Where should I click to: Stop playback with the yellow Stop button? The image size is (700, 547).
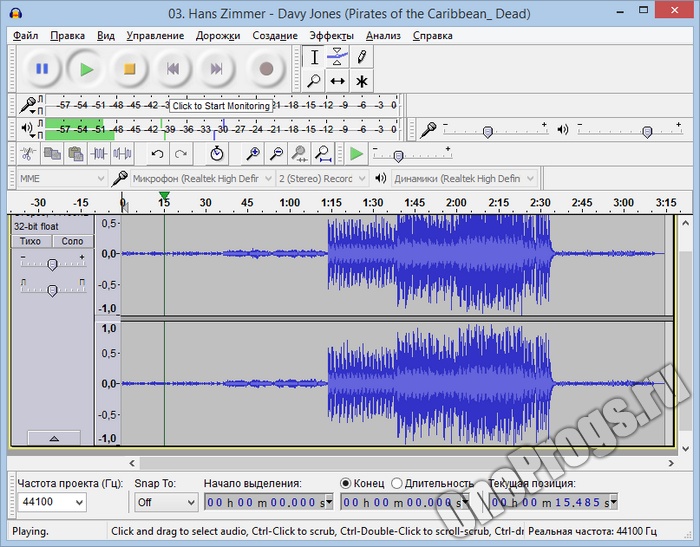[129, 69]
